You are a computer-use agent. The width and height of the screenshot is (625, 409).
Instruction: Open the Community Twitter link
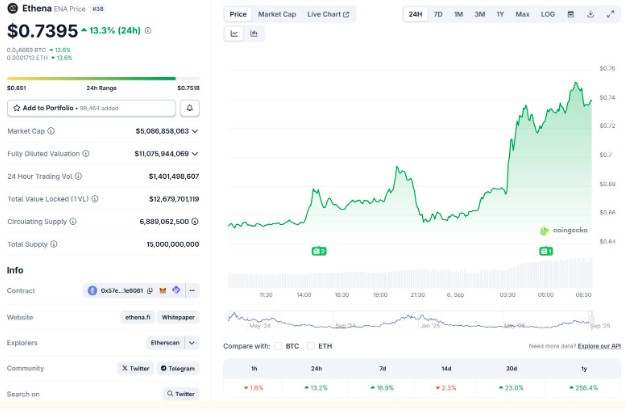(x=136, y=368)
